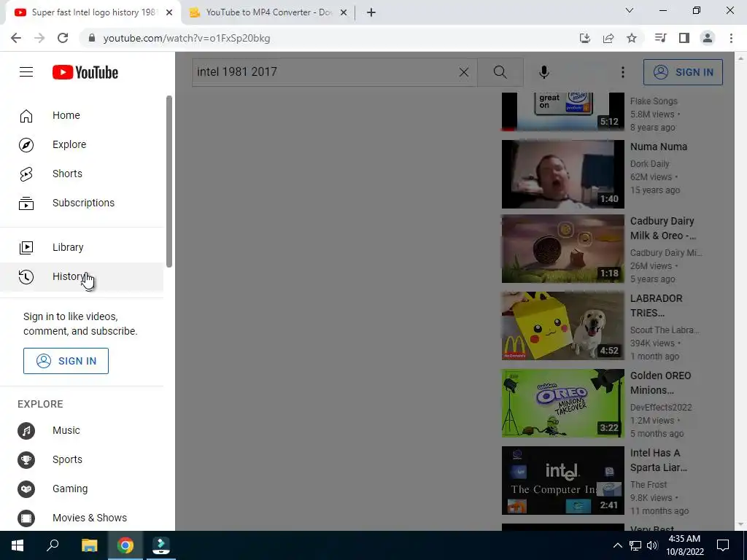Open the Chrome profile avatar
Viewport: 747px width, 560px height.
click(x=708, y=38)
